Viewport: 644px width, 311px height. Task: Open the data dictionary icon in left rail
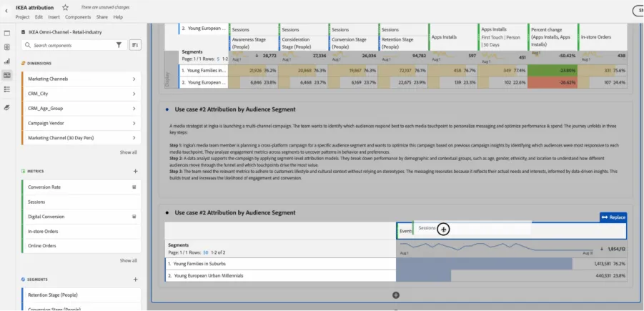(7, 108)
